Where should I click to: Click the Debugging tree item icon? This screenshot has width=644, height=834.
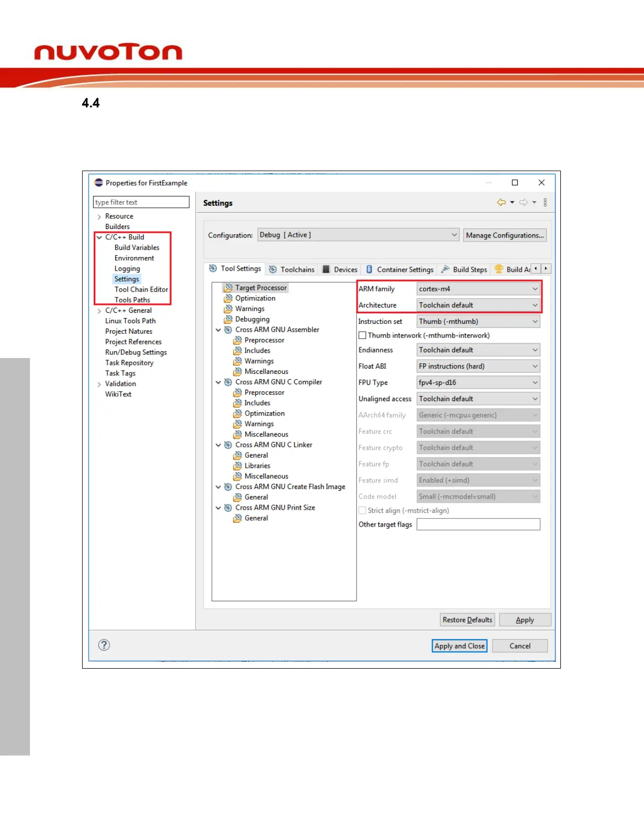[x=228, y=319]
